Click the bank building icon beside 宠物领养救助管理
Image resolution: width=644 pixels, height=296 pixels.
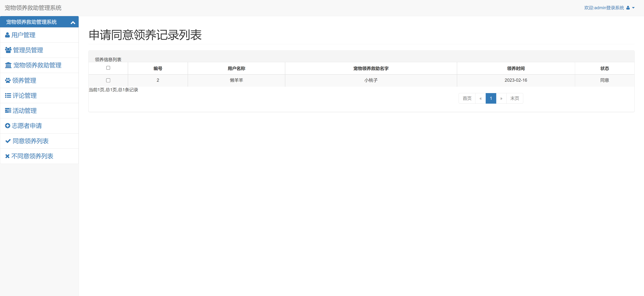click(8, 65)
